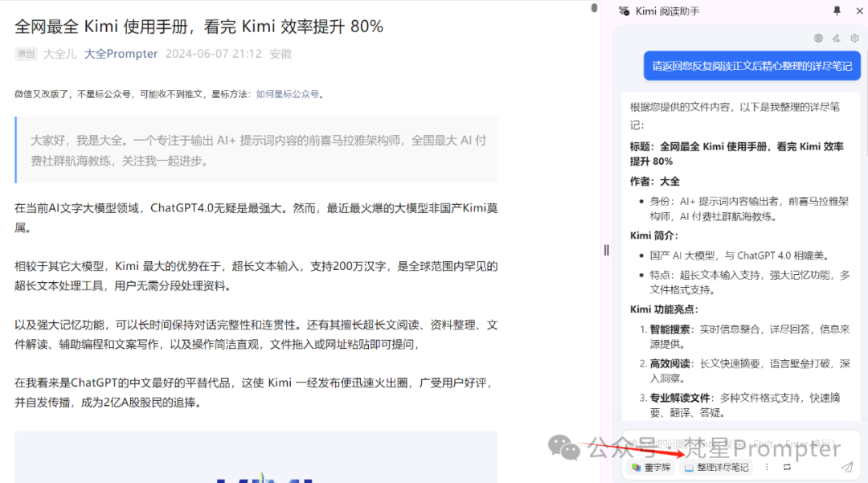Click the pencil edit icon in chat header
The height and width of the screenshot is (483, 868).
[x=836, y=38]
